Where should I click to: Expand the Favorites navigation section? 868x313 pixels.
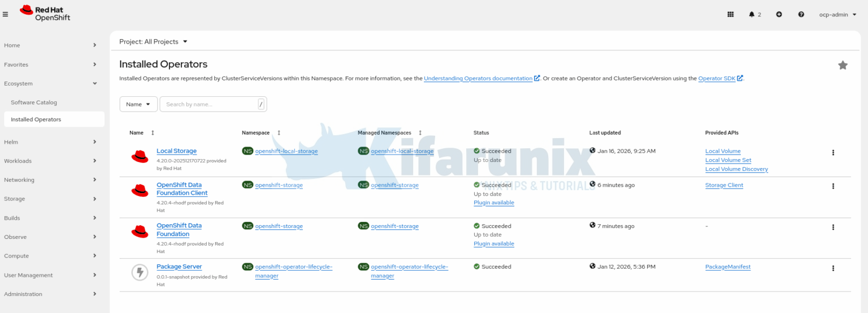[50, 65]
